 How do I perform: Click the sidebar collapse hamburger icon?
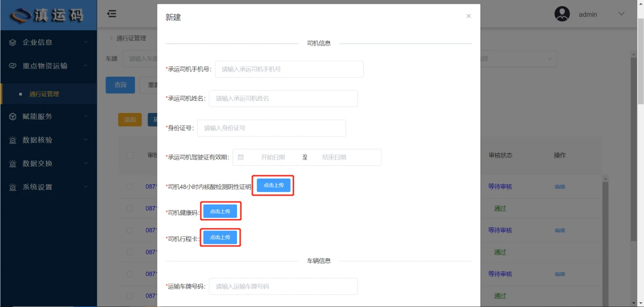pos(112,14)
